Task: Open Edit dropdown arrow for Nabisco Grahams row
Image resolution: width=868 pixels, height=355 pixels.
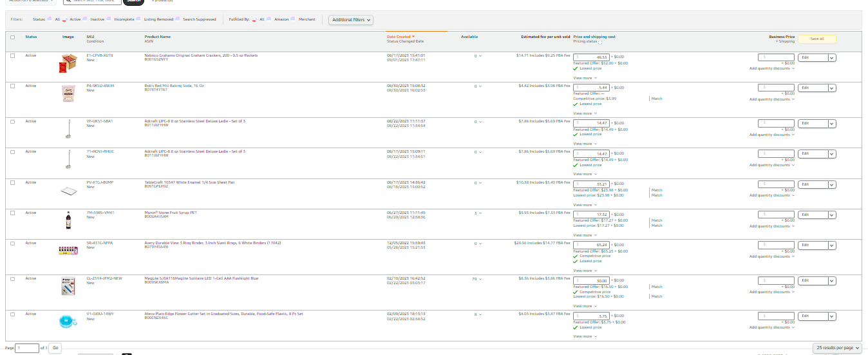Action: (832, 57)
